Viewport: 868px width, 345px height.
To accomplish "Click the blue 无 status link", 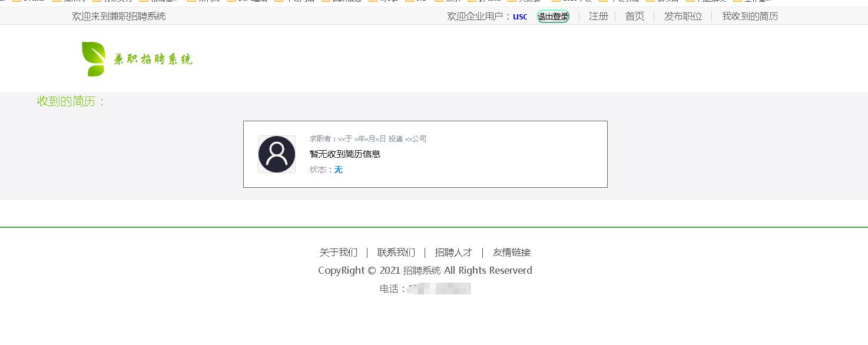I will click(339, 170).
